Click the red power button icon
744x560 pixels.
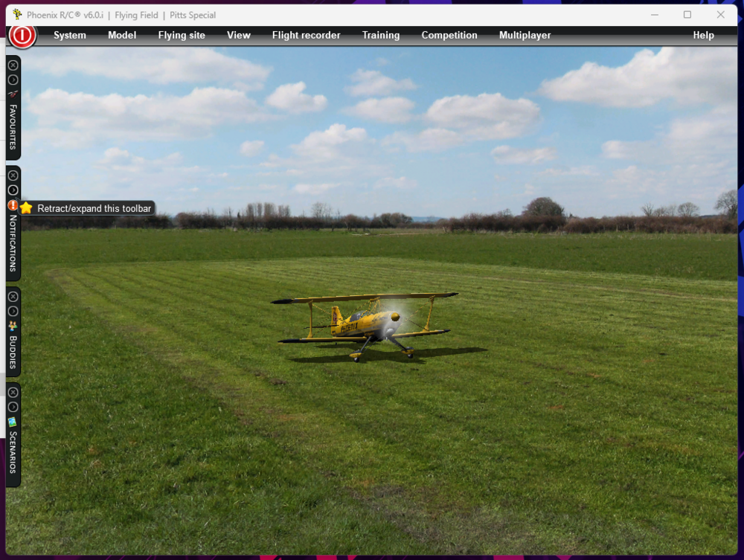click(22, 35)
